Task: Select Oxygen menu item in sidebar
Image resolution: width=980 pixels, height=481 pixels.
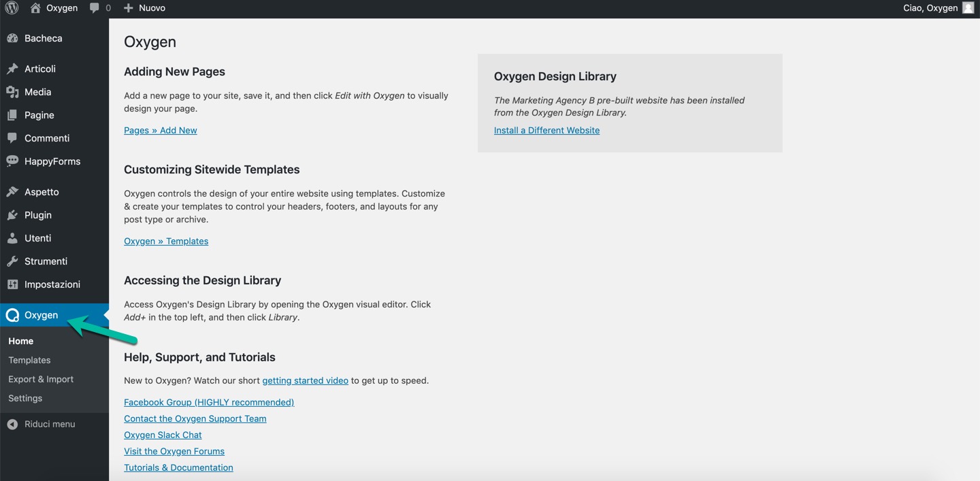Action: tap(54, 315)
